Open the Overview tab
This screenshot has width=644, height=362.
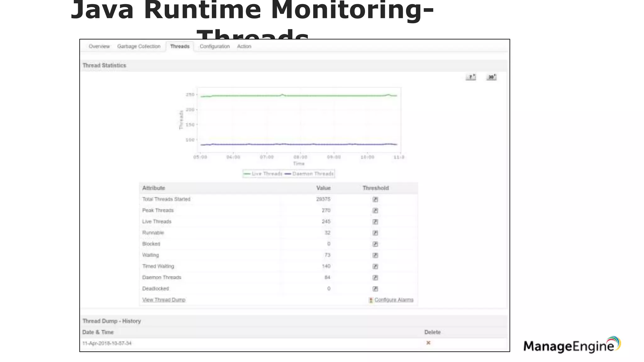click(x=99, y=47)
